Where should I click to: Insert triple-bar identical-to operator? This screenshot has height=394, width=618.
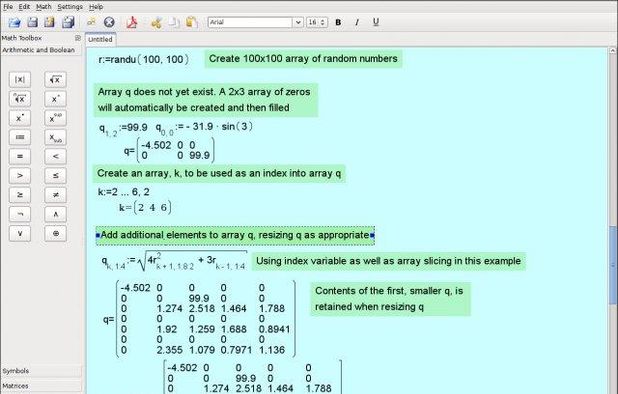(x=20, y=138)
